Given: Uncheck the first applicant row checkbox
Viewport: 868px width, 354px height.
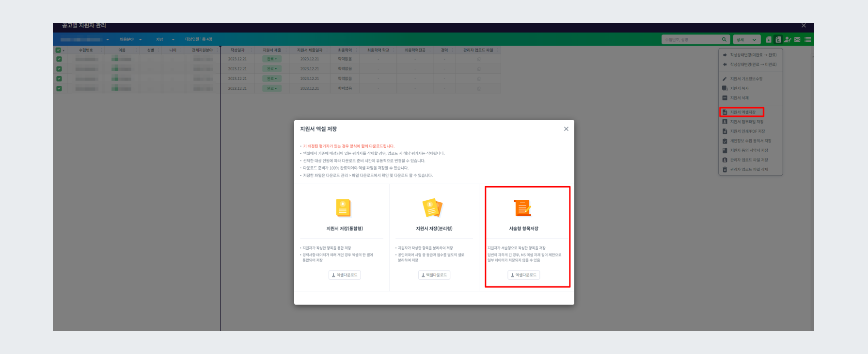Looking at the screenshot, I should 59,59.
